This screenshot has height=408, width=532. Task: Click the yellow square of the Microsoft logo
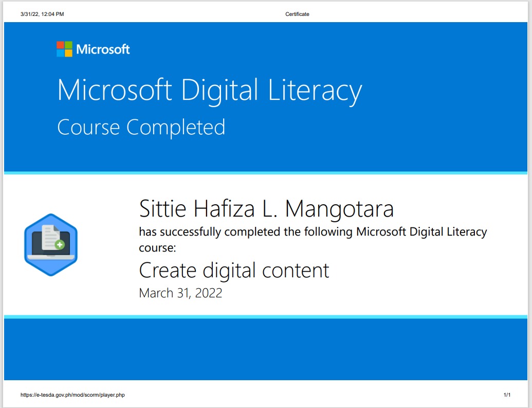coord(69,53)
